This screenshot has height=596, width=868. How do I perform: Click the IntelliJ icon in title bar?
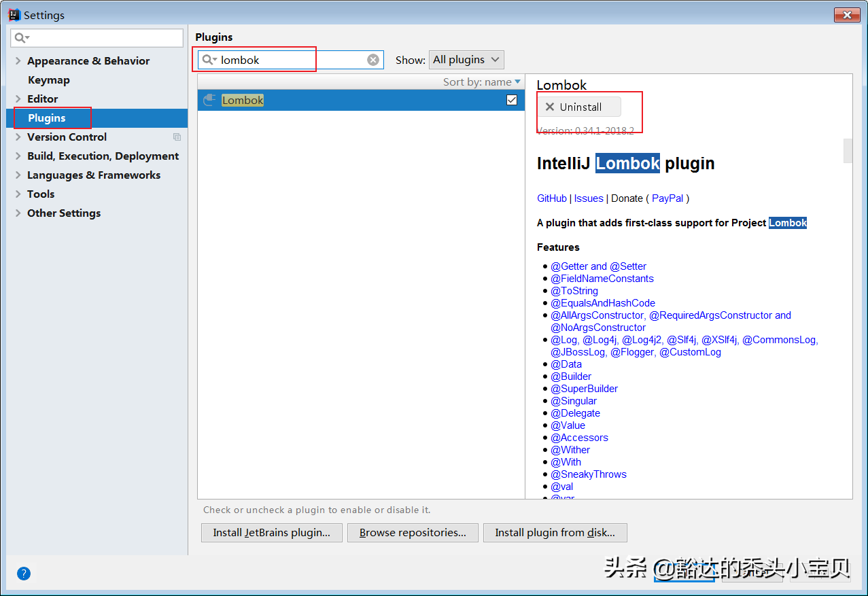[x=14, y=14]
